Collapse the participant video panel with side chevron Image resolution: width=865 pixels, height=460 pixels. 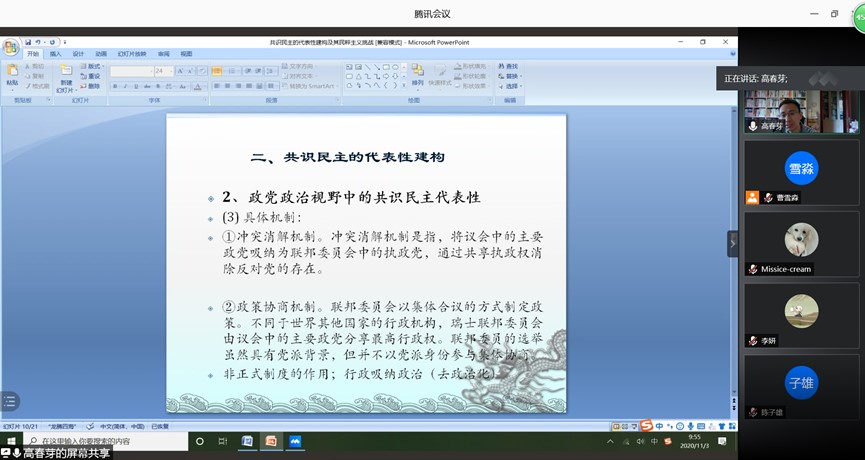732,243
